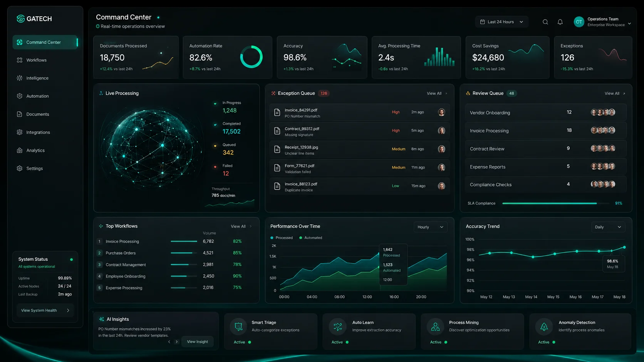Select Command Center in sidebar
The image size is (644, 362).
(45, 42)
